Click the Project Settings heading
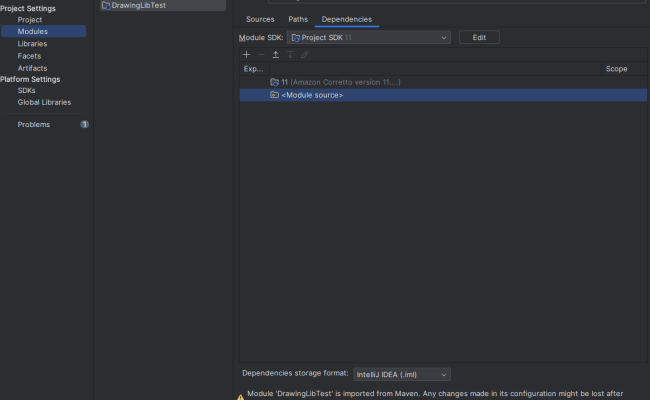Viewport: 650px width, 400px height. click(x=28, y=8)
